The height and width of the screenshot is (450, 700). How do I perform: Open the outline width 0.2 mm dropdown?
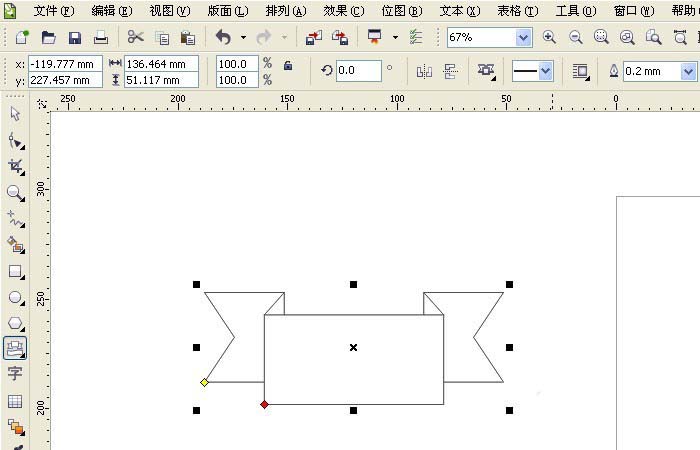point(688,71)
